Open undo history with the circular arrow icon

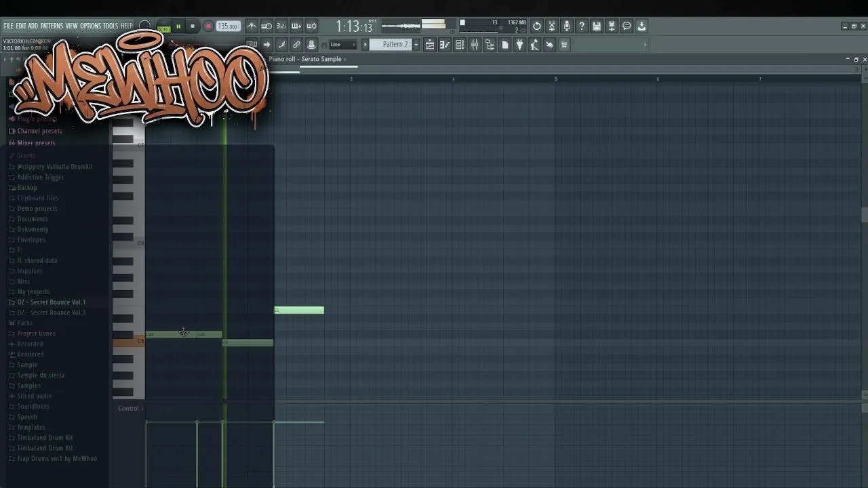(537, 26)
